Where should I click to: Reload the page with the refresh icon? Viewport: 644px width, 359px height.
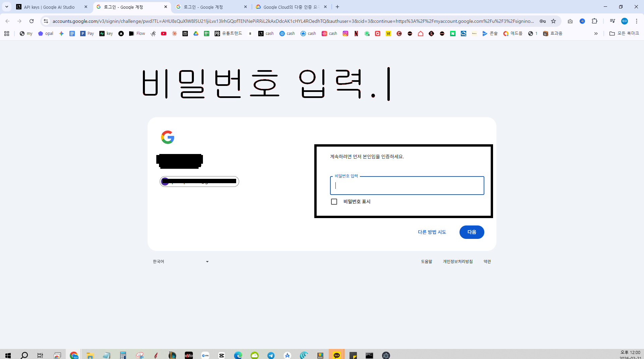point(32,21)
